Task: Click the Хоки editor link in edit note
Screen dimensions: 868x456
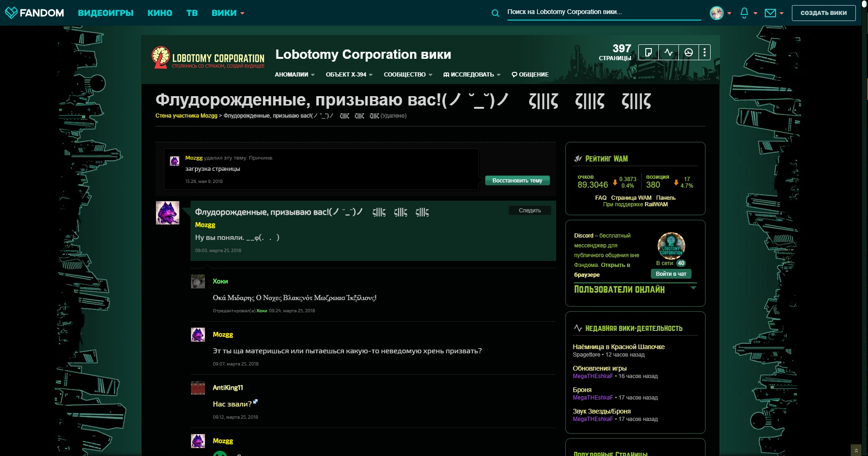Action: click(262, 311)
